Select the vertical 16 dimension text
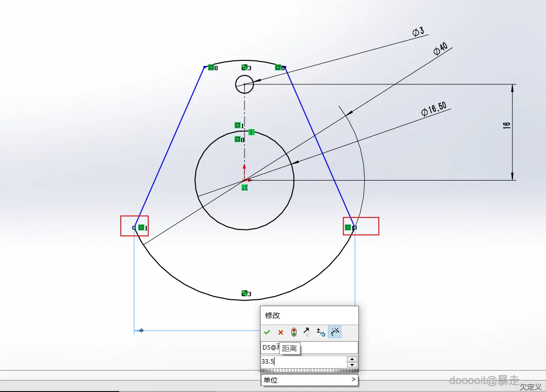Image resolution: width=546 pixels, height=392 pixels. tap(507, 125)
